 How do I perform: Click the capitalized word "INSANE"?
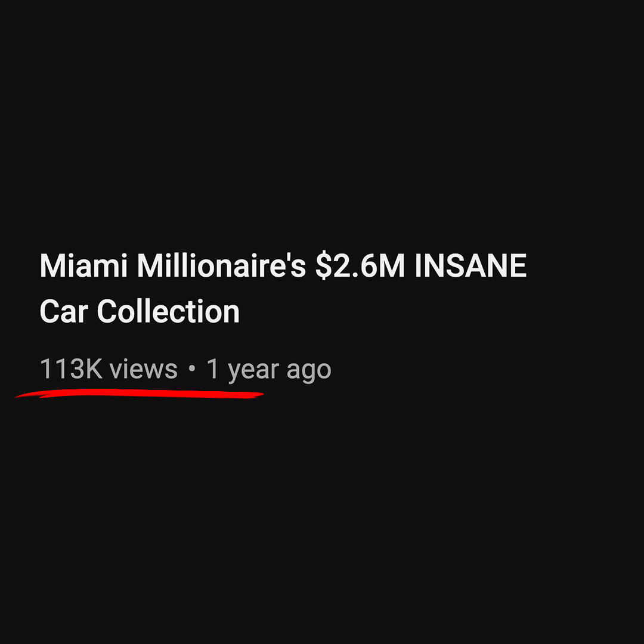click(470, 265)
